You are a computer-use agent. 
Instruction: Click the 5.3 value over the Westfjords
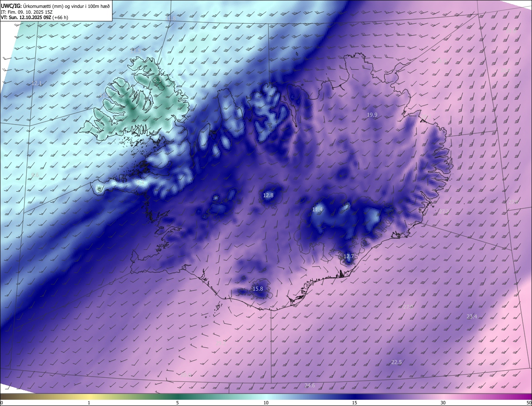click(157, 79)
